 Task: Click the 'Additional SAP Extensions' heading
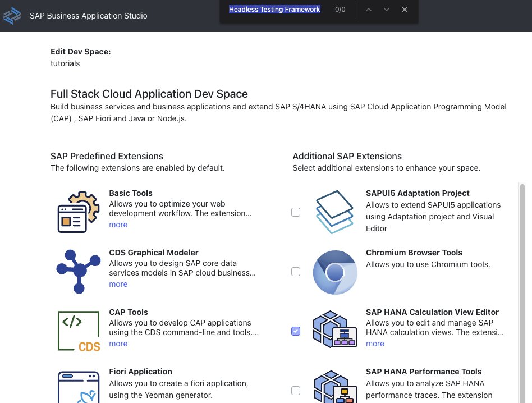pyautogui.click(x=347, y=156)
